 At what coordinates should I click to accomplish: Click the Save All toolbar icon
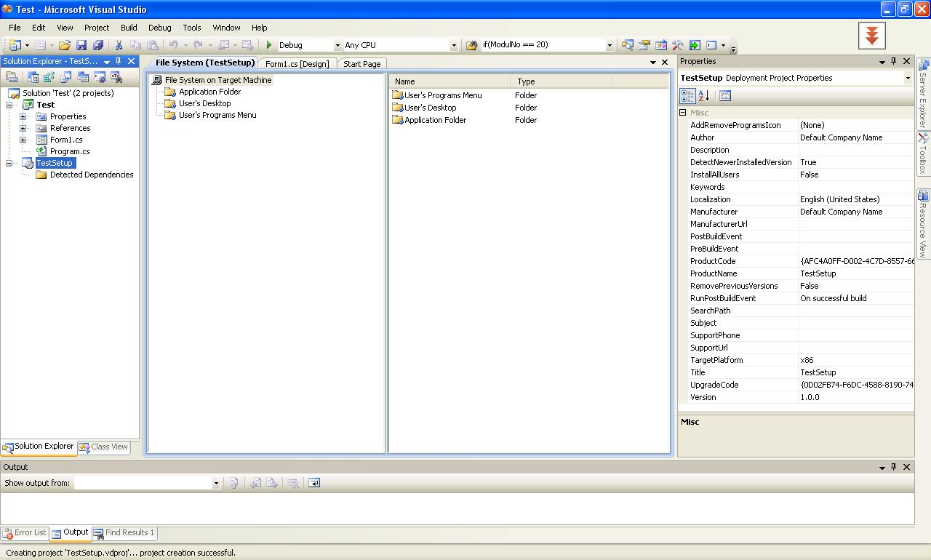(x=98, y=45)
